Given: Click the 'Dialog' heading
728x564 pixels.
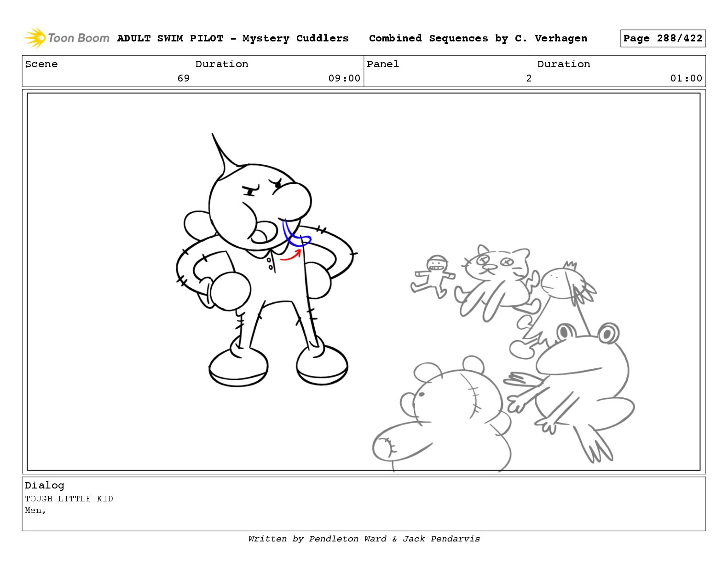Looking at the screenshot, I should click(45, 485).
